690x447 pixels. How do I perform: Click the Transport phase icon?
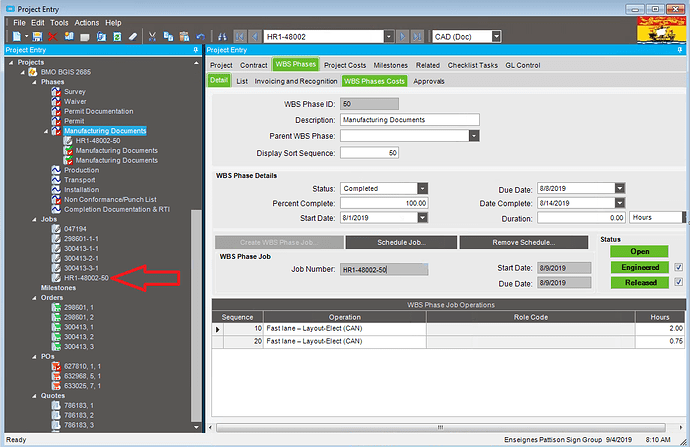56,180
